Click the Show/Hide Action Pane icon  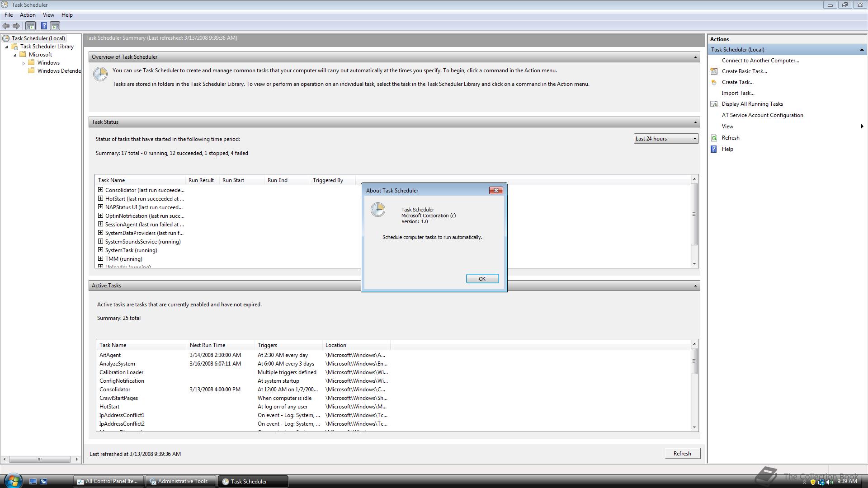coord(55,26)
